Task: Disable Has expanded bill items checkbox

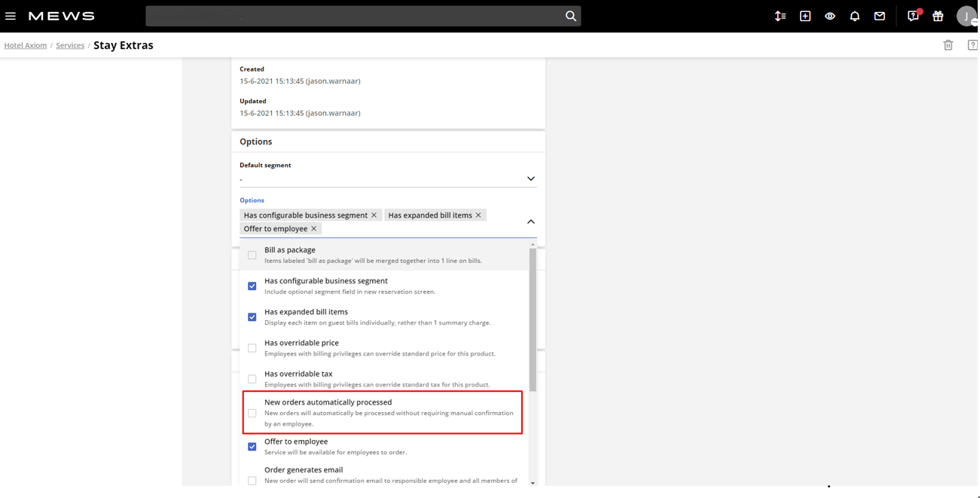Action: click(252, 316)
